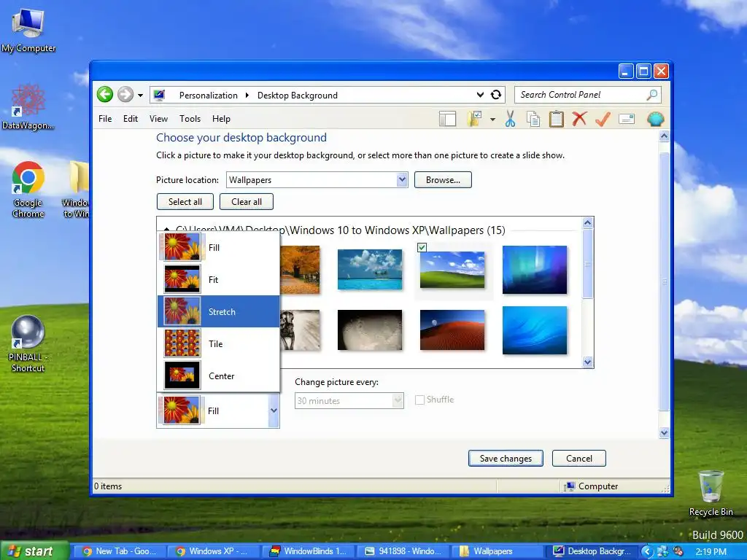Select the green hill Bliss wallpaper thumbnail

[x=452, y=270]
